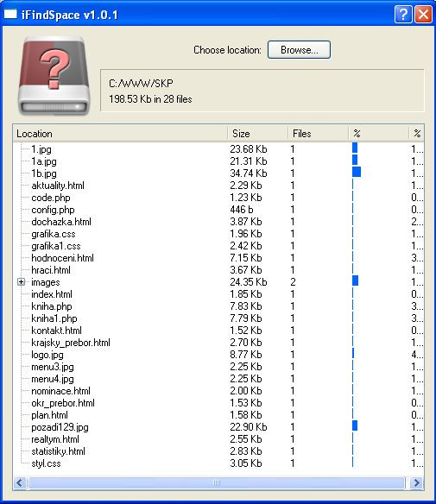
Task: Select the code.php entry
Action: coord(51,198)
